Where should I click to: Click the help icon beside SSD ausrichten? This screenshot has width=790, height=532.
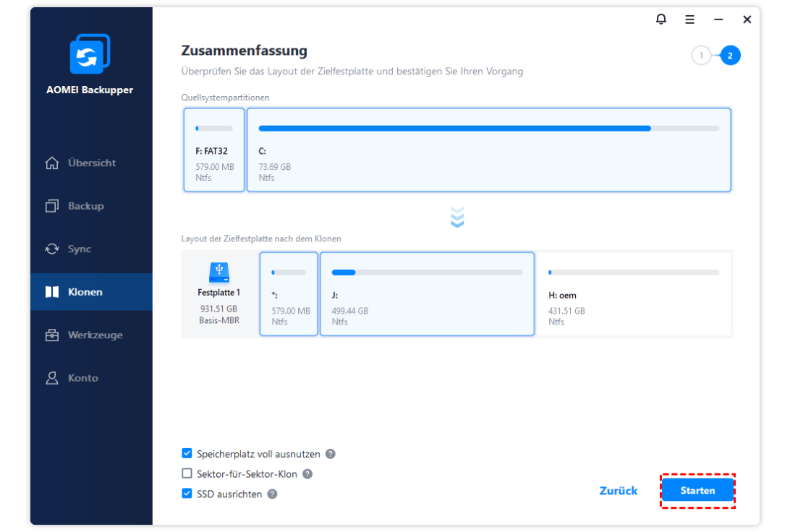(272, 494)
